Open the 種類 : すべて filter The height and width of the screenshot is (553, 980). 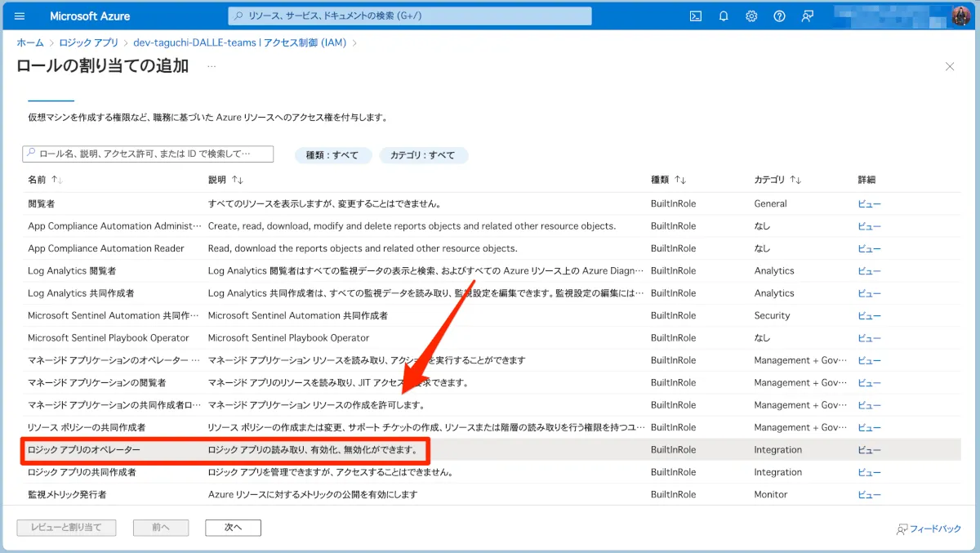[332, 155]
